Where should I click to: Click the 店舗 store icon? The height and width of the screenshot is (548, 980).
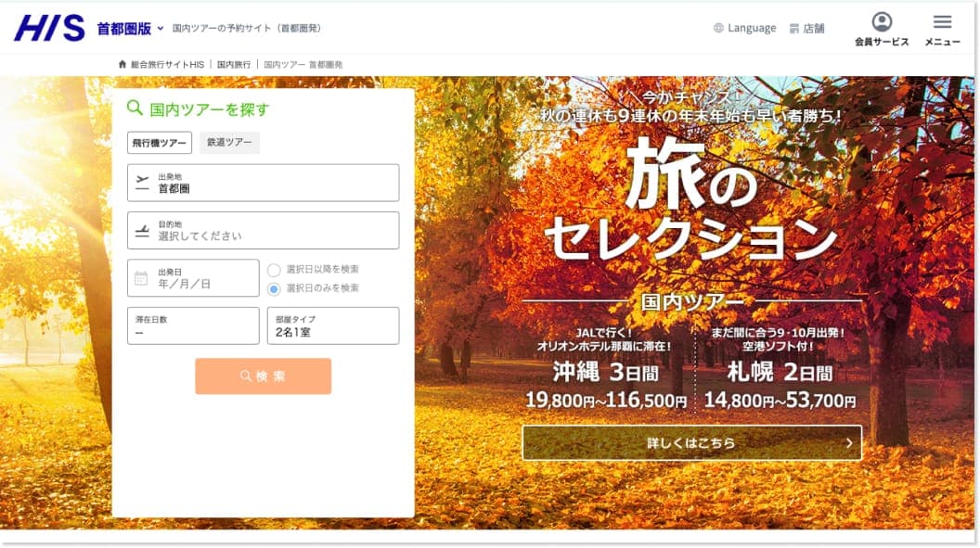click(x=794, y=29)
